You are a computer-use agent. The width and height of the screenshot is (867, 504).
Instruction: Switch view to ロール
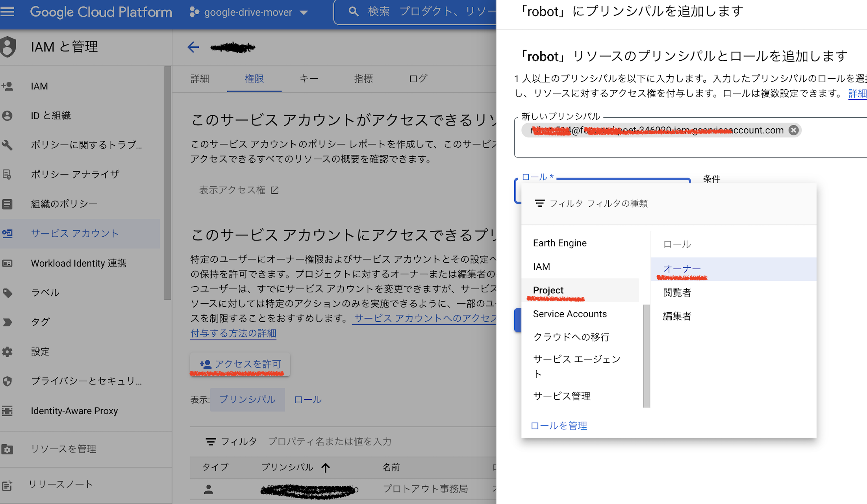pos(307,399)
